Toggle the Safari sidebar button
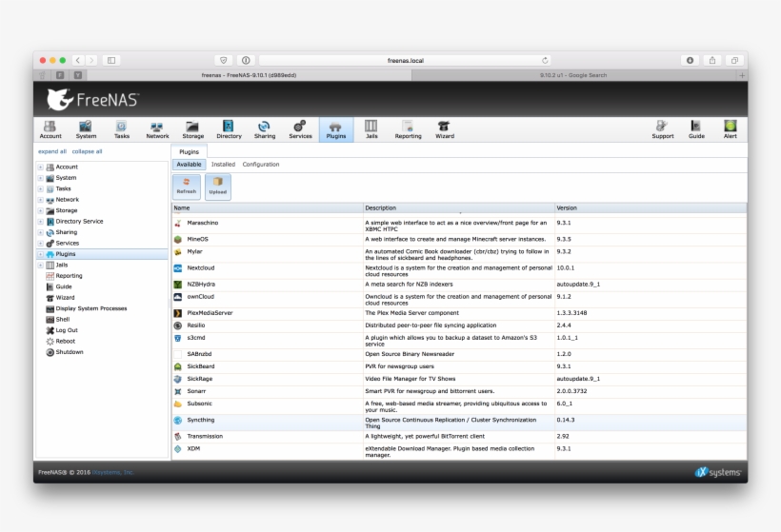 coord(111,60)
